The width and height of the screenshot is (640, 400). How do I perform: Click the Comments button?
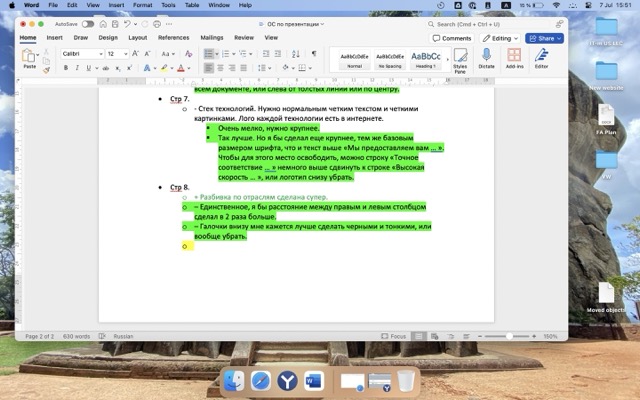(452, 38)
